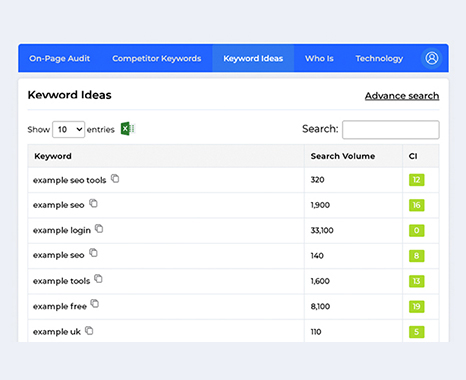Copy icon beside 'example uk'
Viewport: 466px width, 380px height.
[x=89, y=331]
